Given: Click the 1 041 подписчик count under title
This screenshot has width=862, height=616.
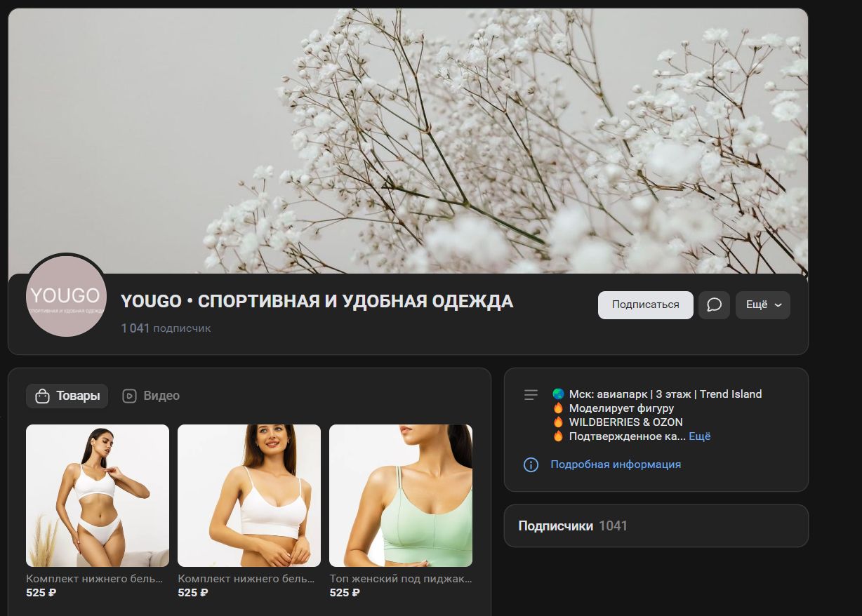Looking at the screenshot, I should [x=166, y=328].
